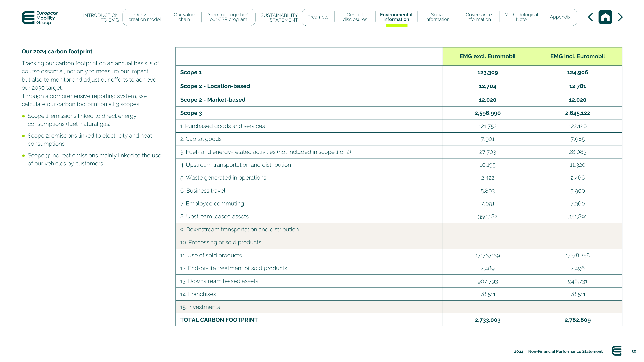
Task: Click the 'Scope 3' row label
Action: point(191,113)
